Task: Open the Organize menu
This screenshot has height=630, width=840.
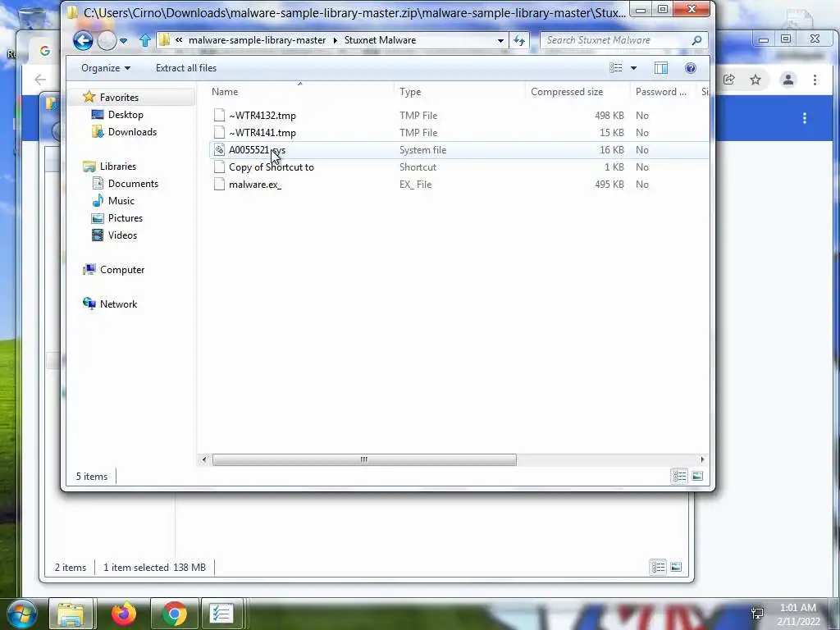Action: 106,68
